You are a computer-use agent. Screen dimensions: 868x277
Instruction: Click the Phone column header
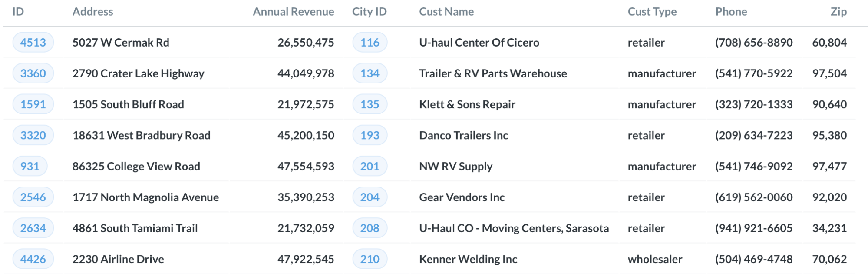point(731,12)
